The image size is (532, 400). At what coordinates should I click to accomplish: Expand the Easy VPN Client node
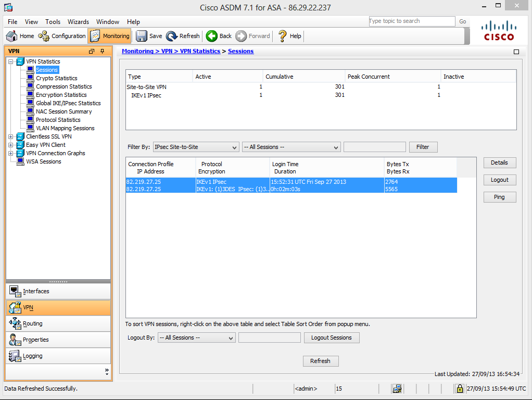pyautogui.click(x=11, y=145)
